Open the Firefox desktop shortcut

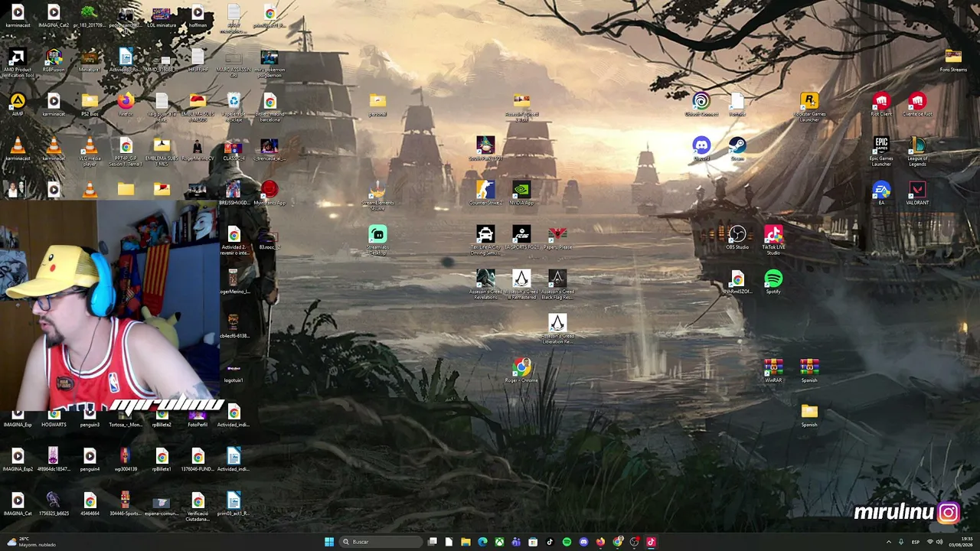126,104
